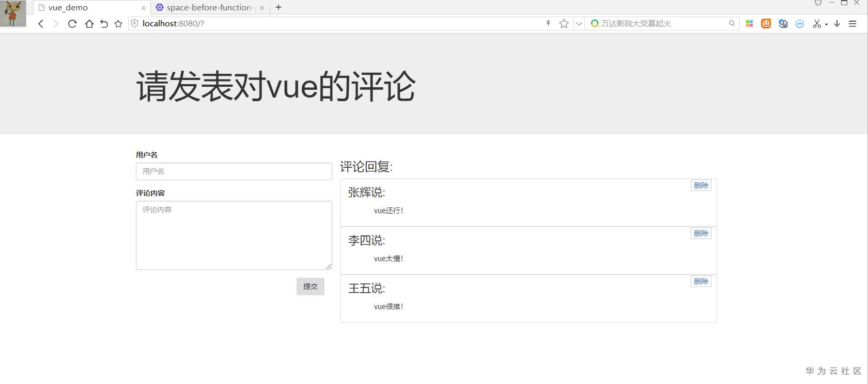The image size is (868, 384).
Task: Click the comment text vue很难!
Action: click(x=389, y=307)
